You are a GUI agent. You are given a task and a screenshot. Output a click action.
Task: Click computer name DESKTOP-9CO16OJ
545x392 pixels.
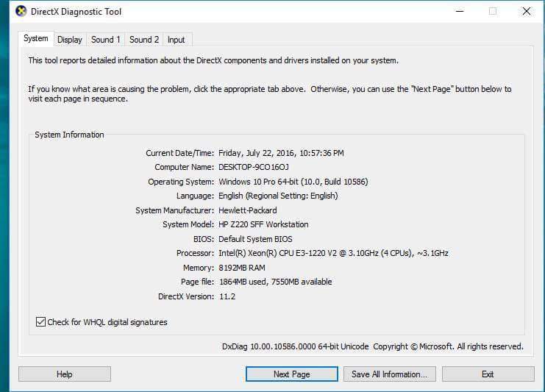point(254,167)
